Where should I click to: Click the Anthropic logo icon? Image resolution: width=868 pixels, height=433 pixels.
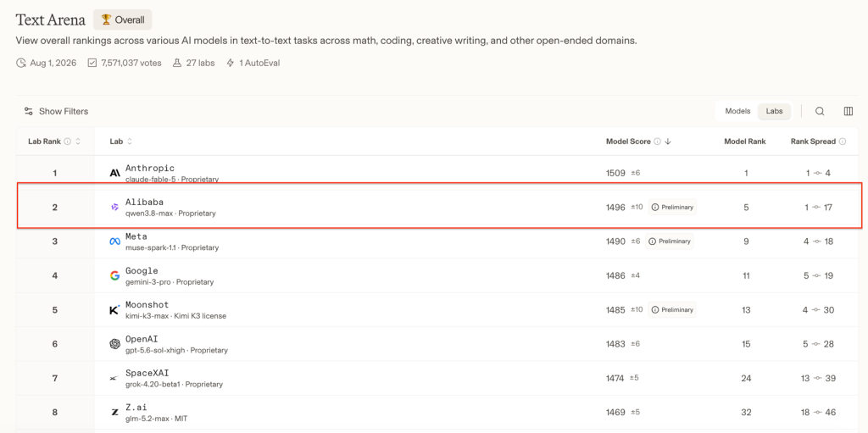click(114, 174)
